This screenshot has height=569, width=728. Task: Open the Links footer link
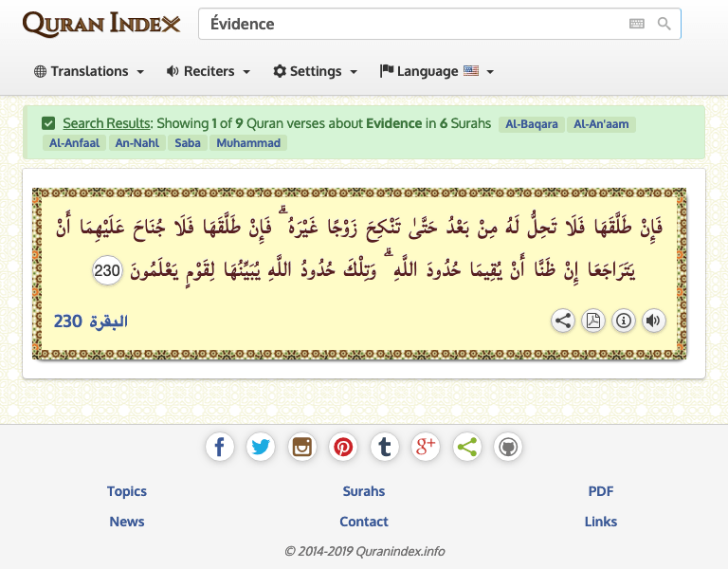601,522
